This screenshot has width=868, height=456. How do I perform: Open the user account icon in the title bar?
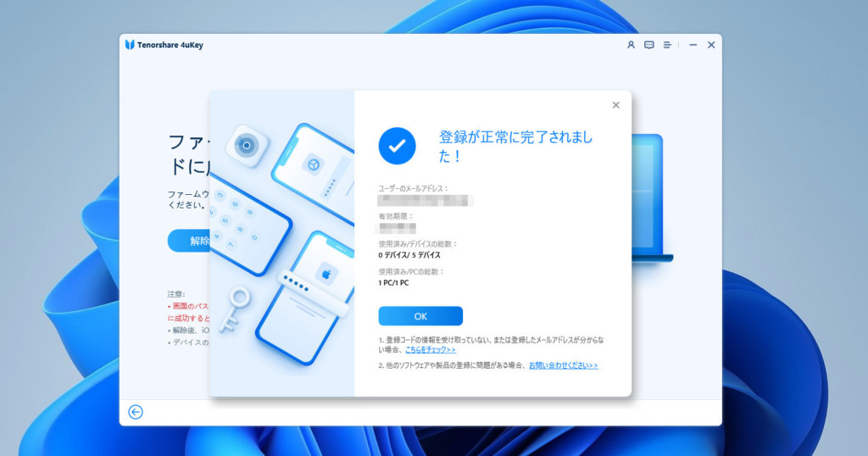coord(631,45)
